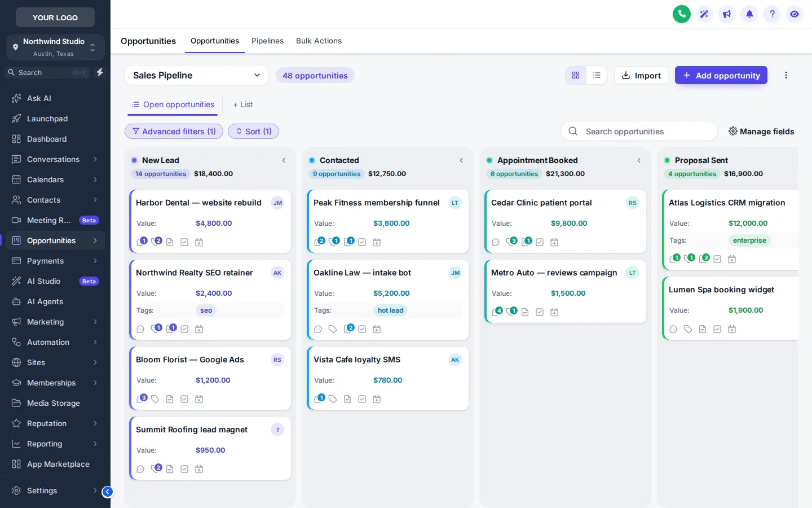This screenshot has height=508, width=812.
Task: Open Payments in sidebar
Action: pos(55,261)
